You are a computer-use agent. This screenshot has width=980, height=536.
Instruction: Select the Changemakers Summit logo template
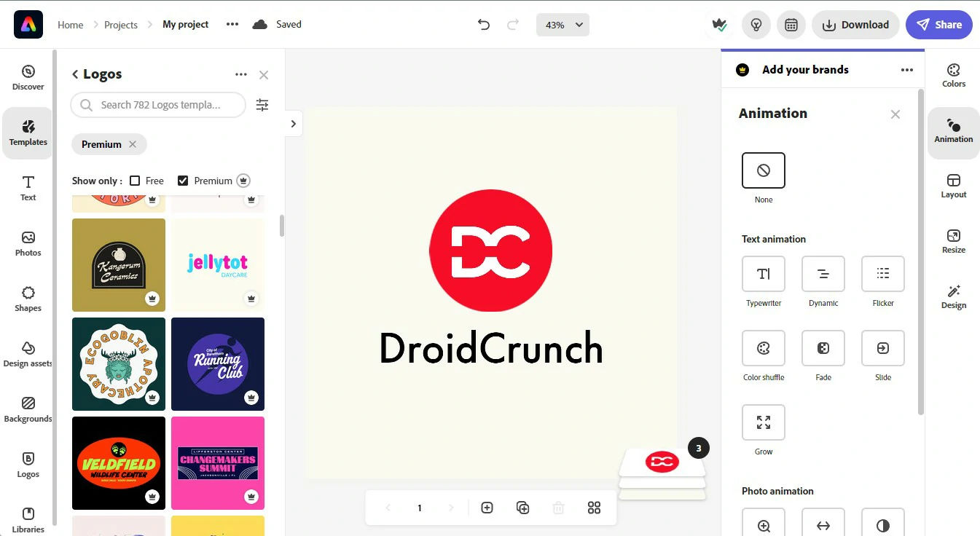(x=218, y=463)
